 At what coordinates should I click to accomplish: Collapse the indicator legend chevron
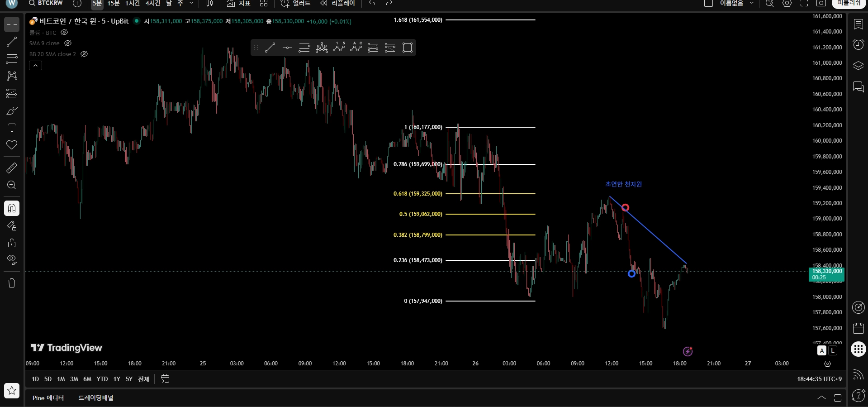click(x=35, y=66)
